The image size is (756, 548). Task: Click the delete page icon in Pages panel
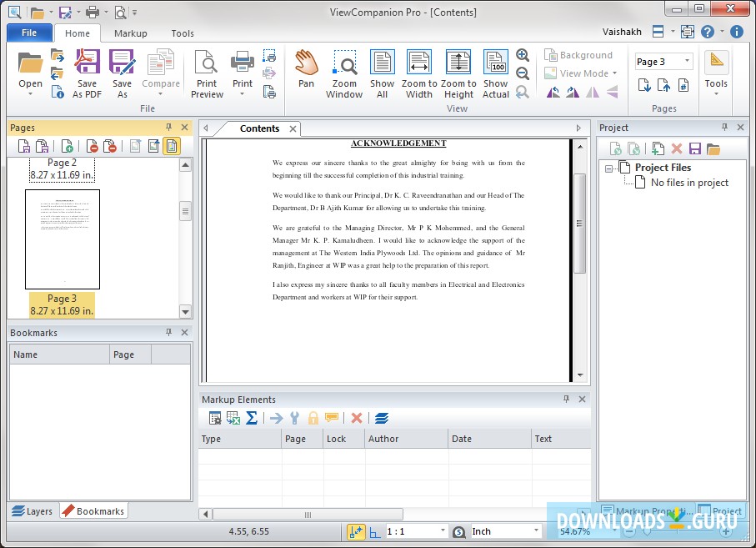point(92,146)
